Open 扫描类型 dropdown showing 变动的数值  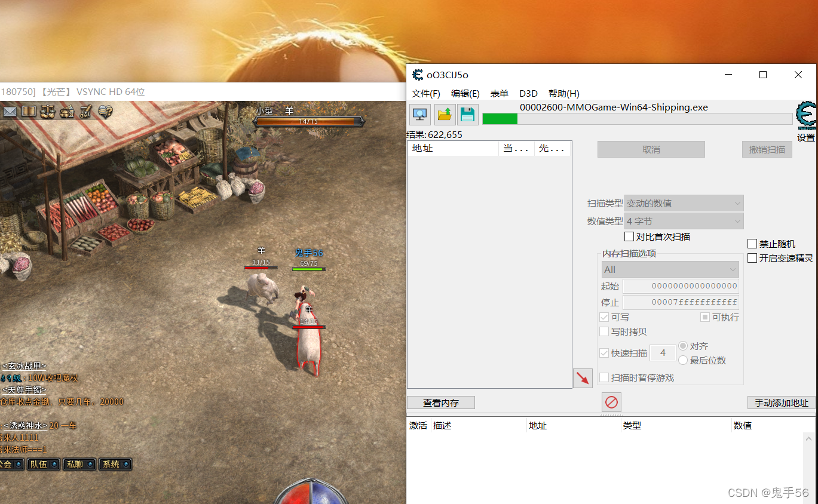tap(684, 203)
